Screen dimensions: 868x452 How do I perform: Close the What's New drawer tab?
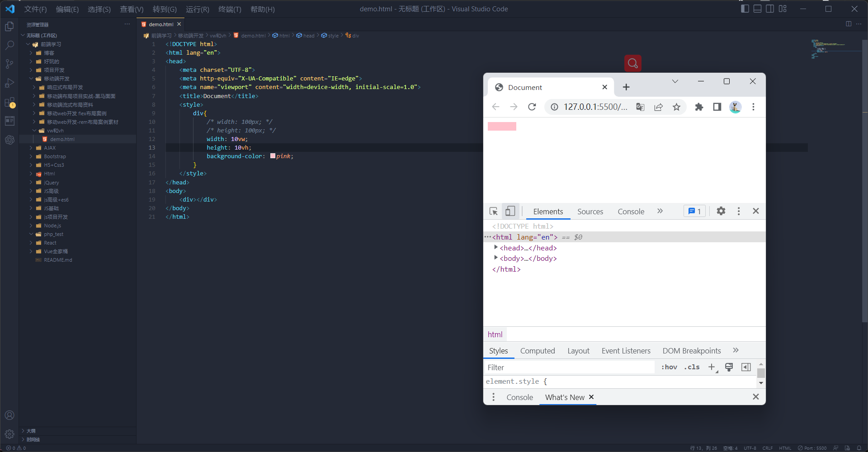(591, 397)
